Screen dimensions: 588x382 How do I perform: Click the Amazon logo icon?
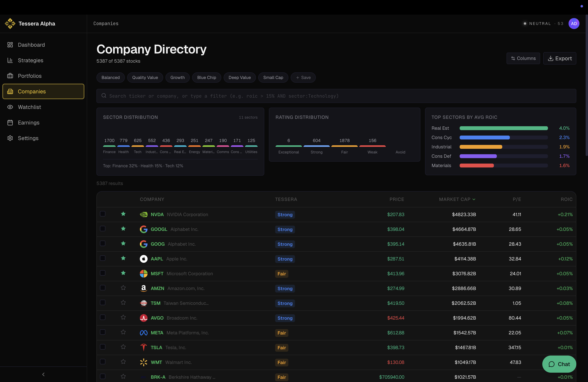(143, 288)
